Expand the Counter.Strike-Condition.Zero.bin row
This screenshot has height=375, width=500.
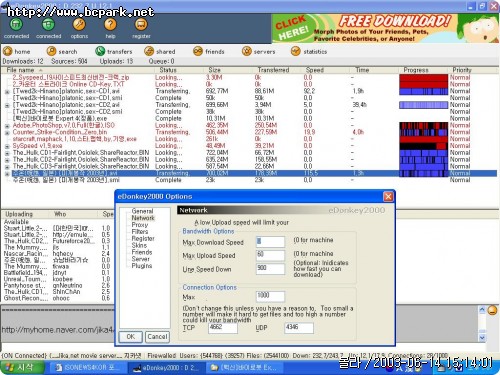pos(7,133)
